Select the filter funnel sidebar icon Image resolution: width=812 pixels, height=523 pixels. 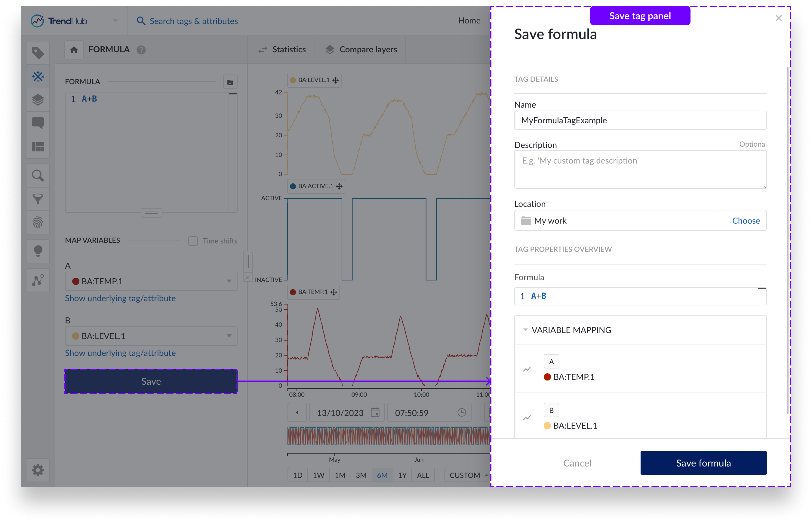point(38,199)
